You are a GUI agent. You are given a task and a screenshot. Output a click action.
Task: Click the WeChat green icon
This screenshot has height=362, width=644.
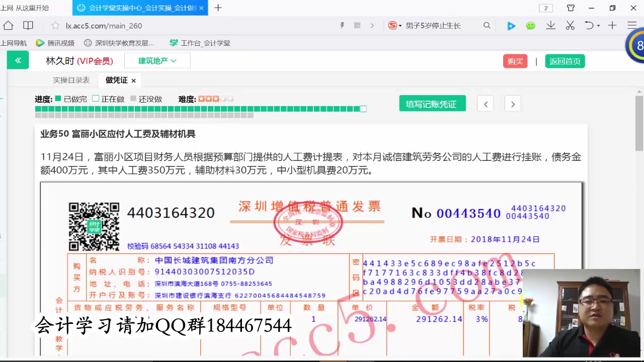pos(531,26)
